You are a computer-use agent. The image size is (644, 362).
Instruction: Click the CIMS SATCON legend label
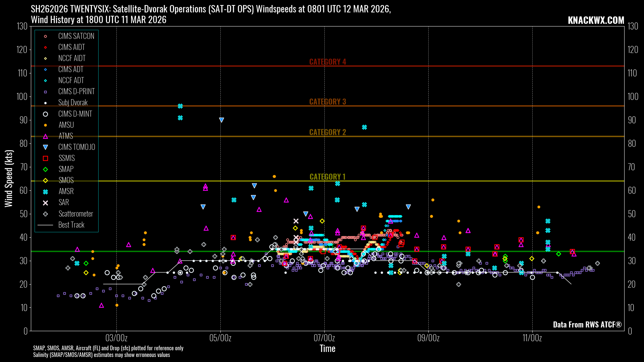click(76, 36)
